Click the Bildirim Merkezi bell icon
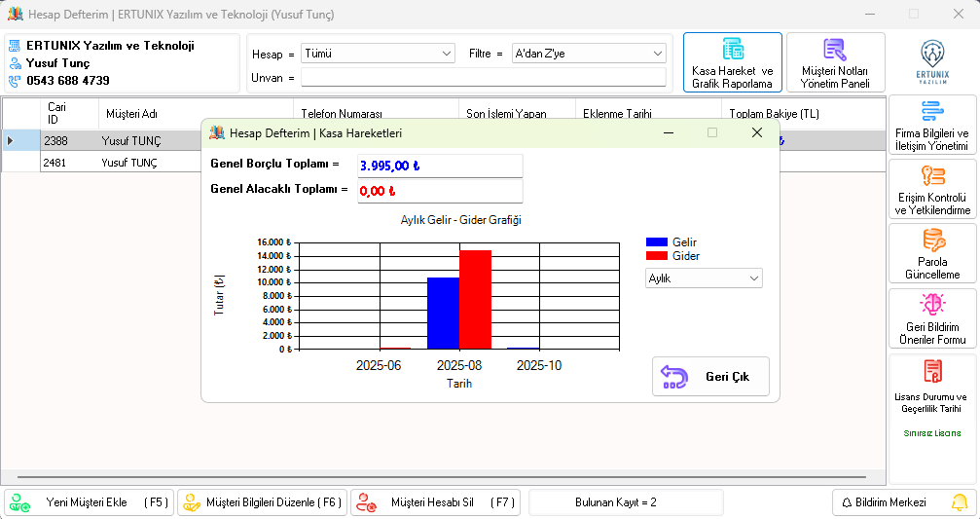980x519 pixels. (x=959, y=502)
